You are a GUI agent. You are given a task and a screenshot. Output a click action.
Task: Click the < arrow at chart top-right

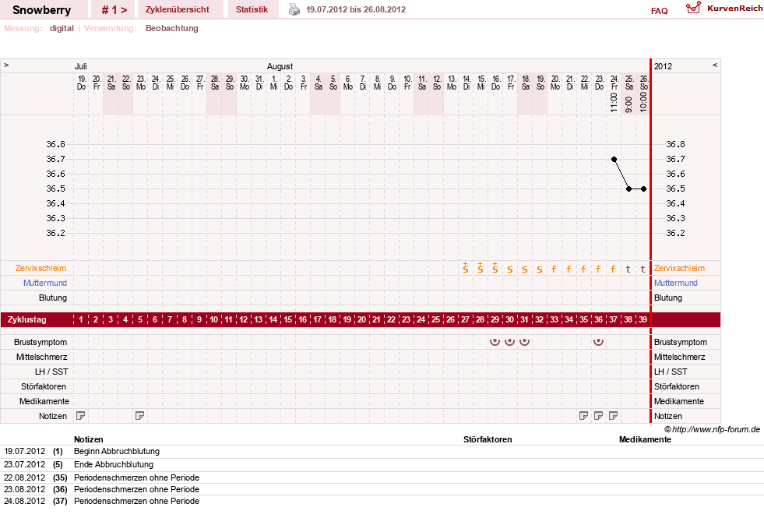(715, 65)
